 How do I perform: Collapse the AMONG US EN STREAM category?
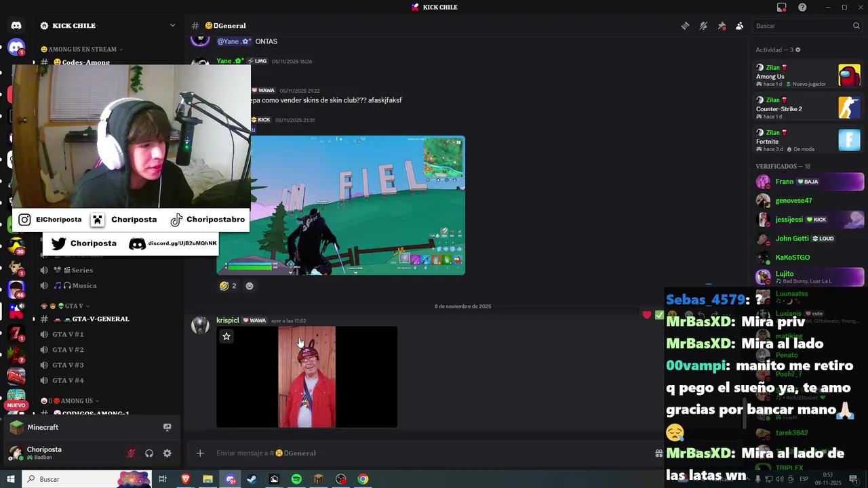point(81,49)
